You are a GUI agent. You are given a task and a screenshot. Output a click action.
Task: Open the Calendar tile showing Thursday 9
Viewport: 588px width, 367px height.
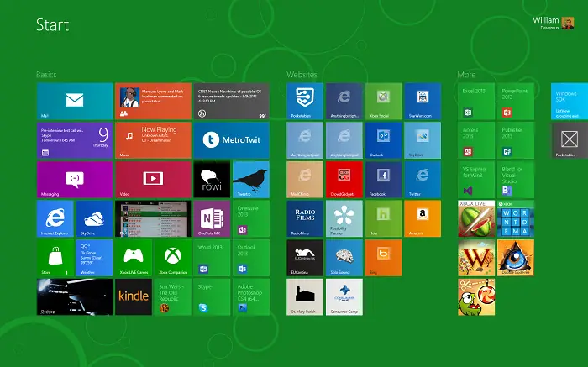tap(75, 140)
